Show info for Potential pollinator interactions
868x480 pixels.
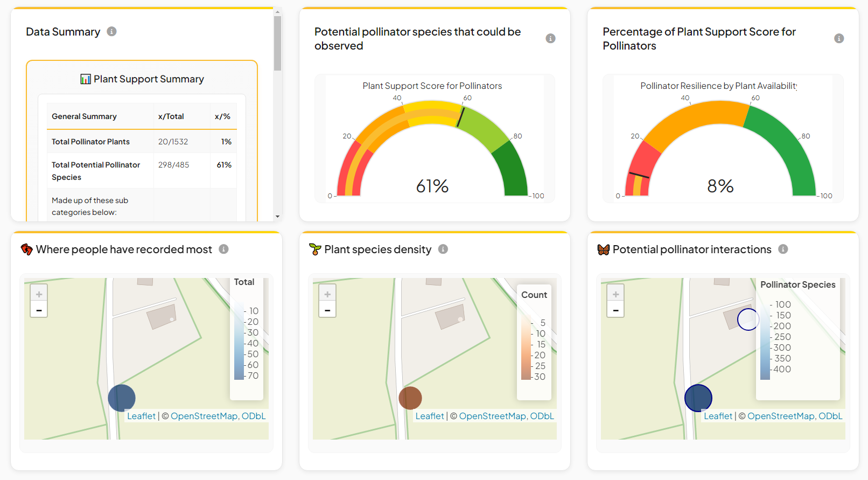(783, 249)
